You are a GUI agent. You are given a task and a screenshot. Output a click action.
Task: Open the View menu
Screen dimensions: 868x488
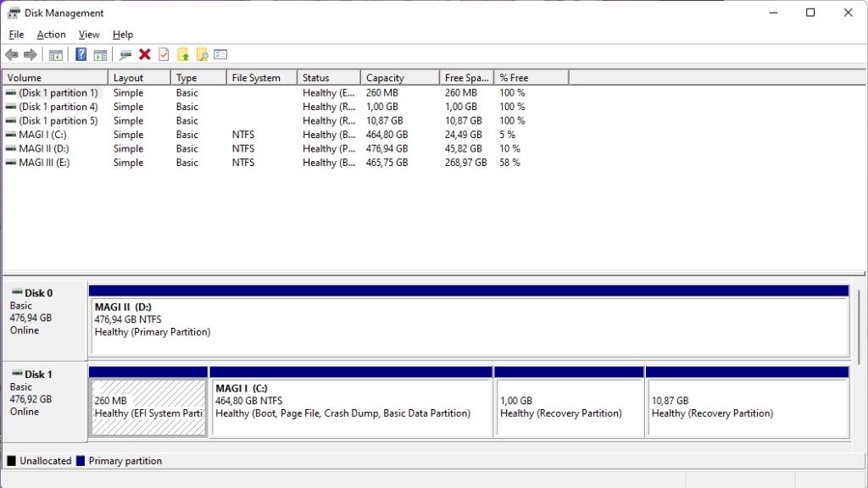pos(88,34)
